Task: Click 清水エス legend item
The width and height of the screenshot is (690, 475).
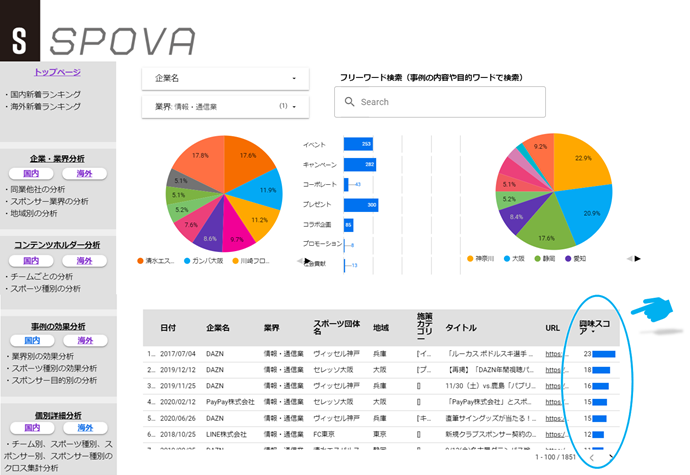Action: click(x=156, y=261)
